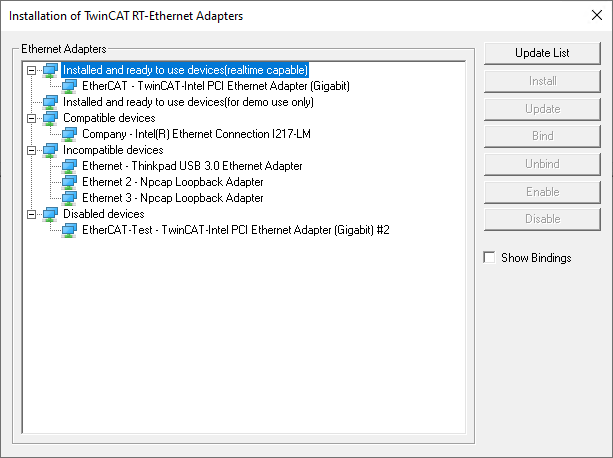Click the Ethernet 2 Npcap Loopback icon

70,182
